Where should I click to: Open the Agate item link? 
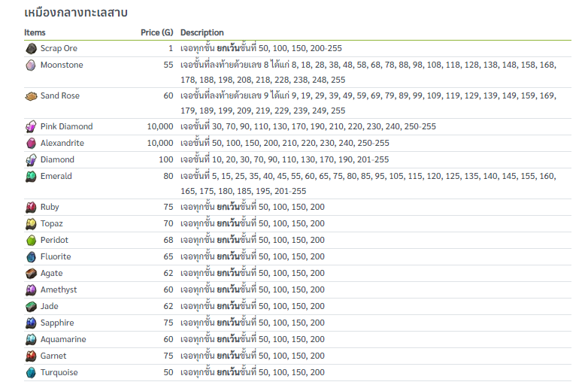pos(52,273)
